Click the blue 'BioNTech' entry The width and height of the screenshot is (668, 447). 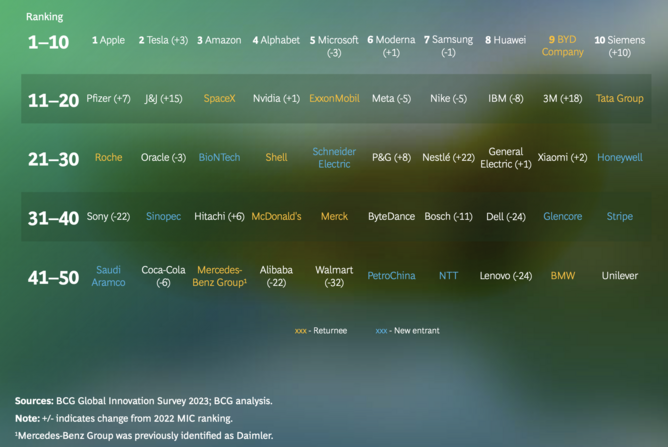click(219, 157)
